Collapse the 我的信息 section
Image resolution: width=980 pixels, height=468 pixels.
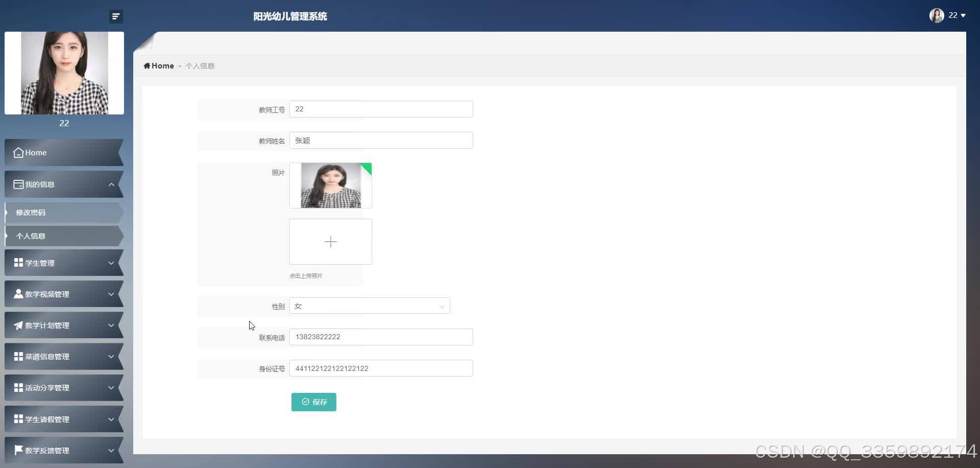click(x=111, y=184)
